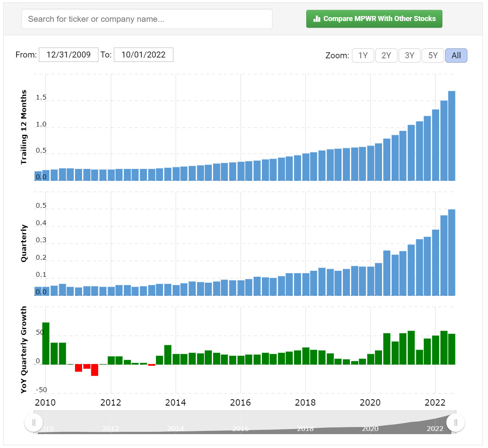Click the first green YoY Growth bar

coord(46,343)
